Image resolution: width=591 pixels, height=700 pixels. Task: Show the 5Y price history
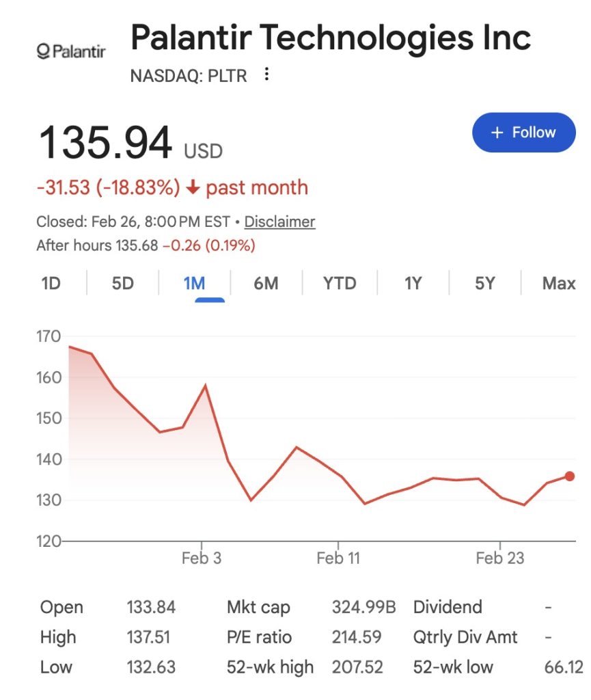(x=484, y=283)
